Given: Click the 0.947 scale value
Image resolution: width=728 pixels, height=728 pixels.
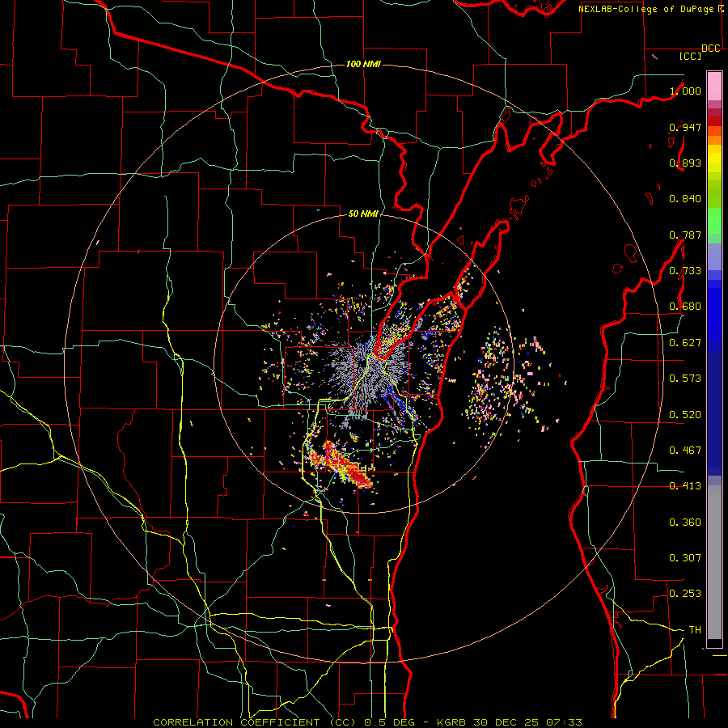Looking at the screenshot, I should coord(685,127).
